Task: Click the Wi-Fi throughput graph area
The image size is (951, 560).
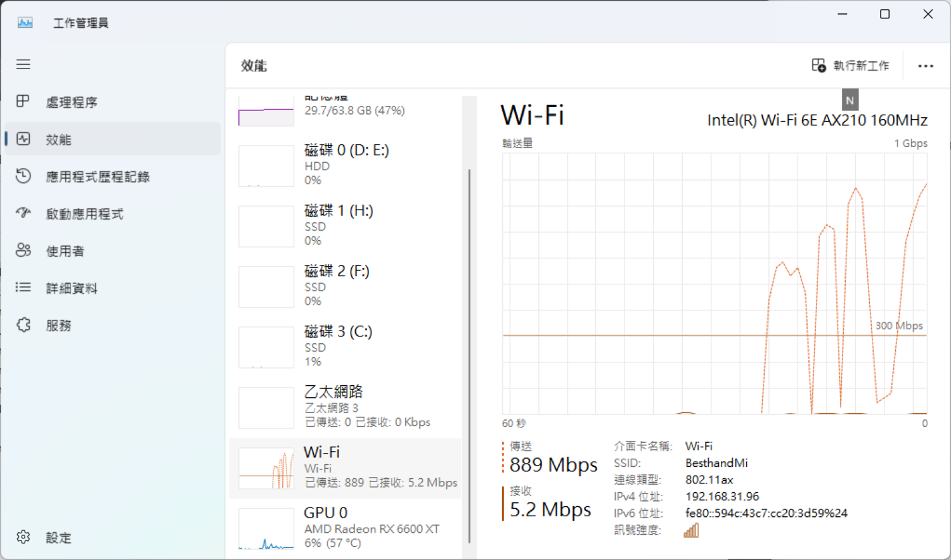Action: (715, 283)
